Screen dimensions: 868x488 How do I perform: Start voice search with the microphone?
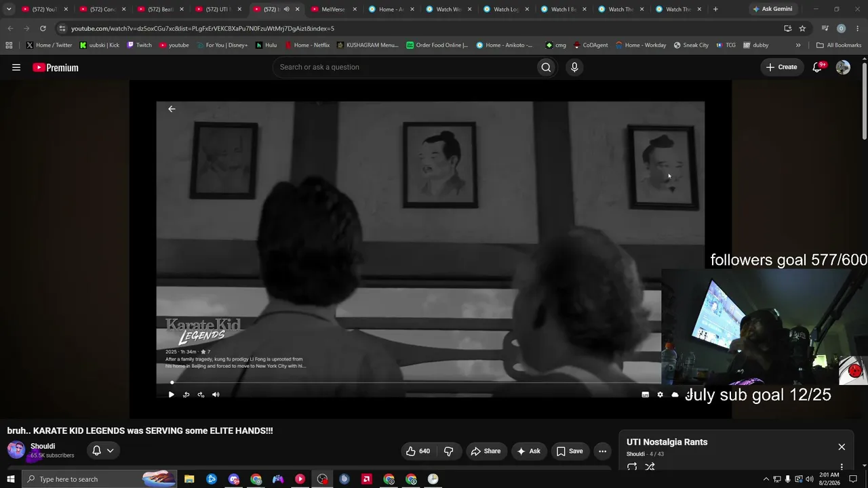pos(574,67)
